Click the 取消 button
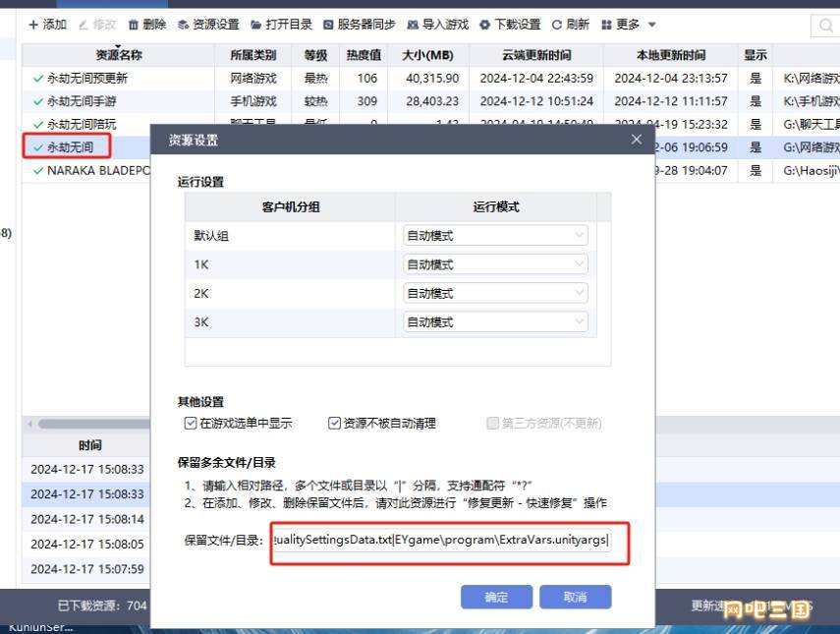Viewport: 840px width, 634px height. pos(576,597)
